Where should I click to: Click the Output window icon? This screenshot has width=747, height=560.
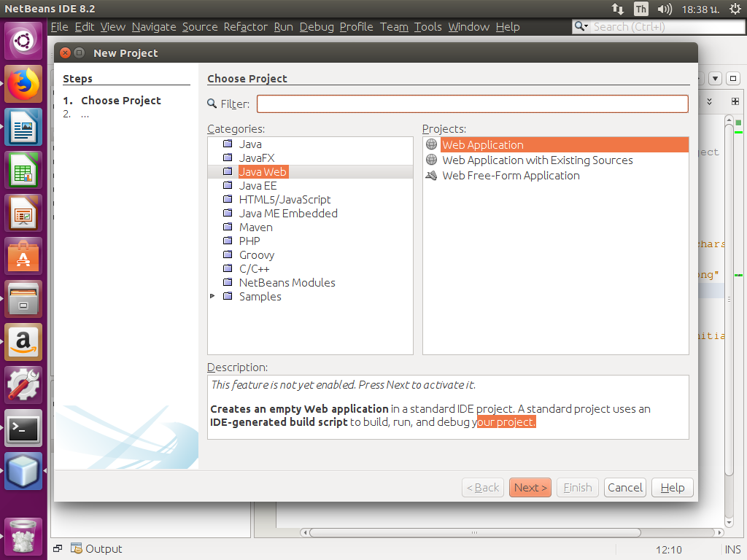pyautogui.click(x=76, y=548)
